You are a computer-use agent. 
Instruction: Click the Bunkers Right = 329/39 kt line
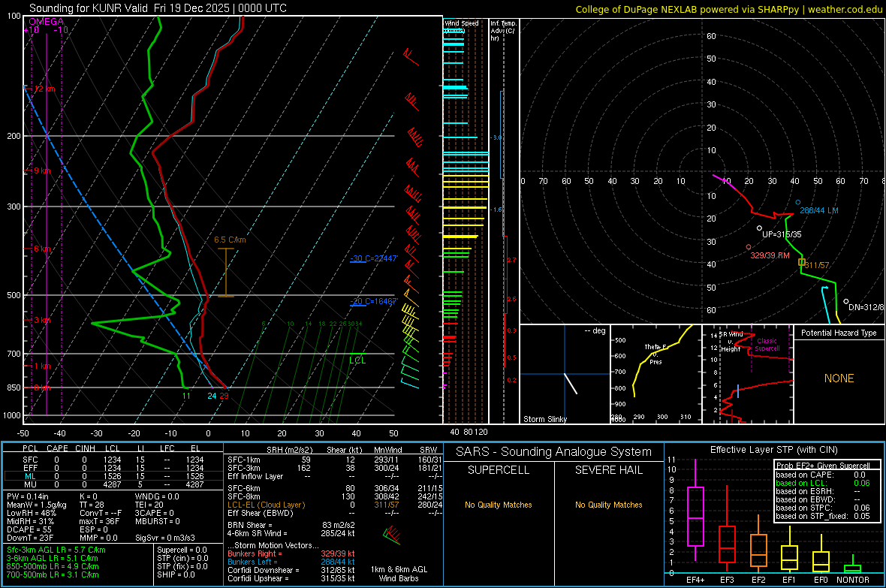(x=291, y=553)
